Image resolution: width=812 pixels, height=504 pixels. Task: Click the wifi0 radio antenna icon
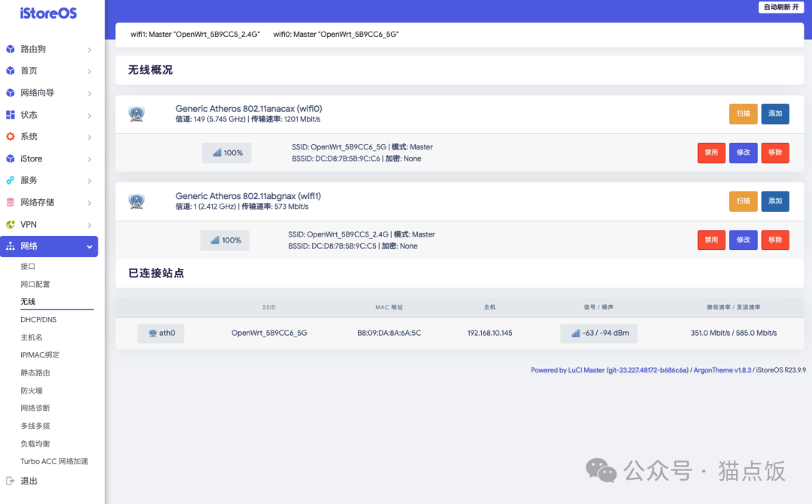(137, 113)
